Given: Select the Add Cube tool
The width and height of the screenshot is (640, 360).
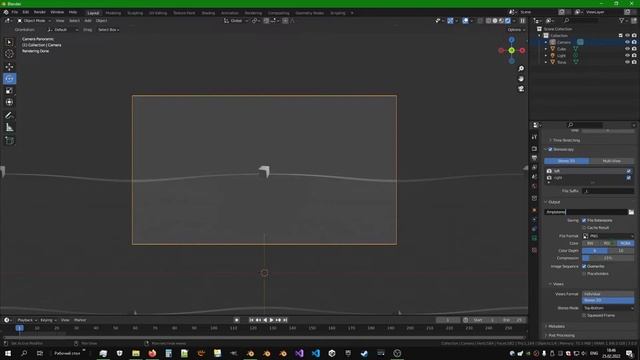Looking at the screenshot, I should (9, 140).
